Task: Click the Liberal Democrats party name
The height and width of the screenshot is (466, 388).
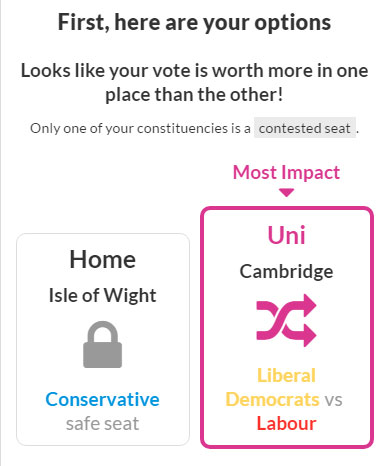Action: (273, 387)
